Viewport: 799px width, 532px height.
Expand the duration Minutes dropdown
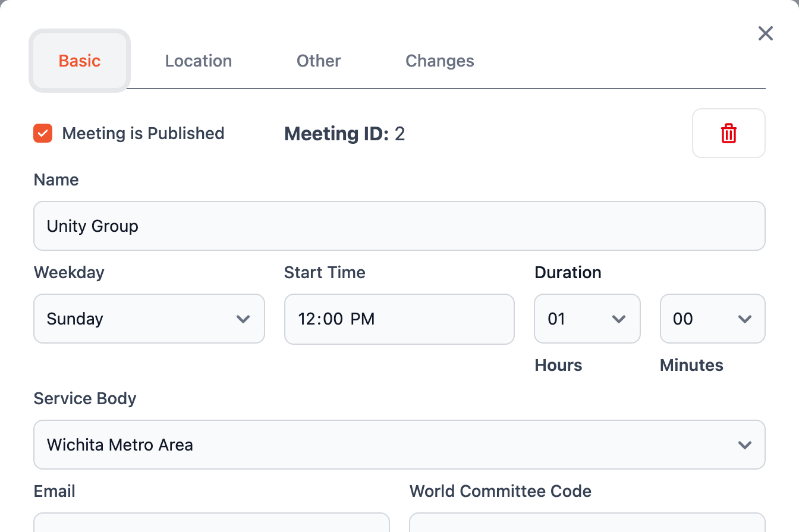(x=713, y=319)
